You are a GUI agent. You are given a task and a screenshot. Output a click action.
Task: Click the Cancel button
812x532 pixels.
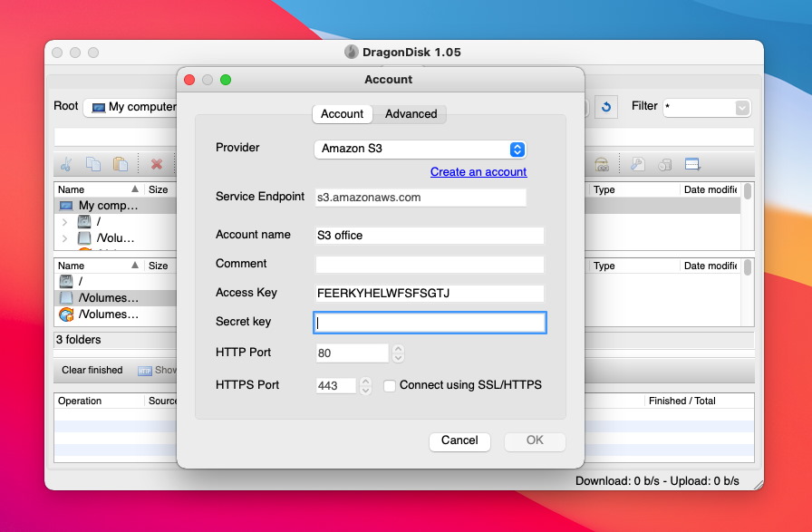[x=459, y=440]
